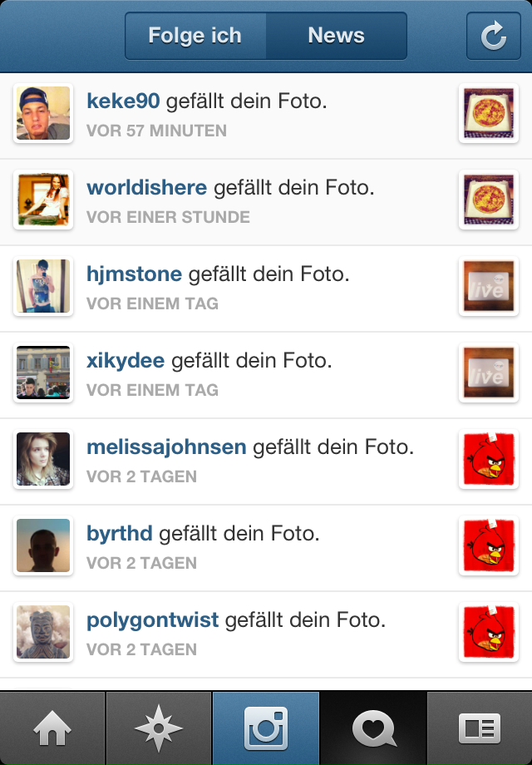Open the Home feed icon

pos(52,728)
